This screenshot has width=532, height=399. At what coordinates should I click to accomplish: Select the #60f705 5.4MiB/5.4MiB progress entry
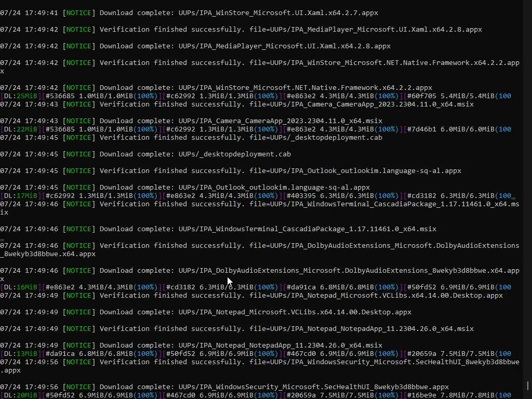tap(457, 96)
